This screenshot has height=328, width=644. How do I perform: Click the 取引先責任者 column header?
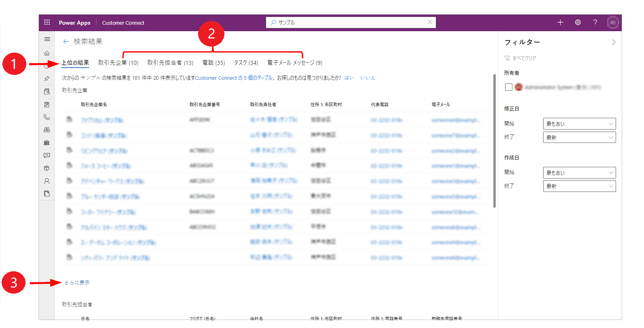click(x=263, y=104)
